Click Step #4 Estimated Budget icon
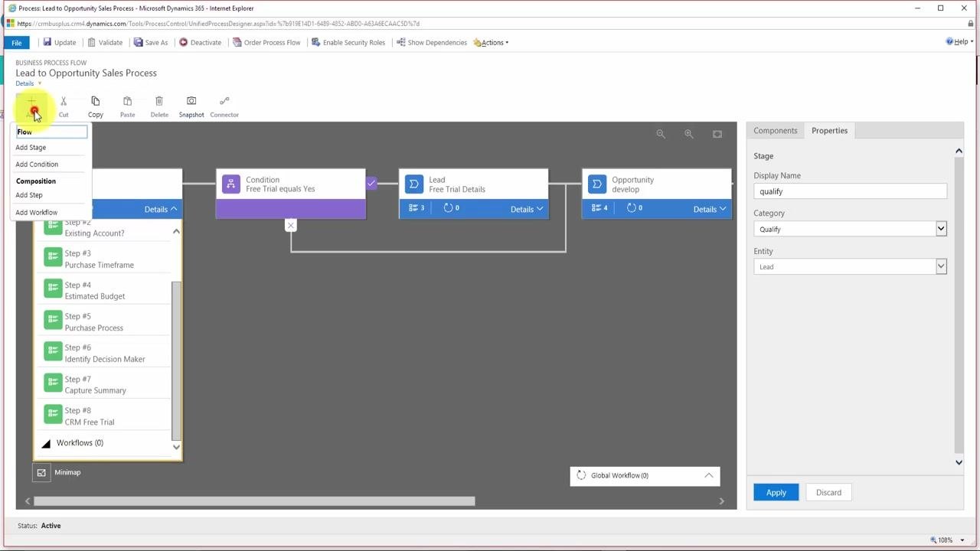 pos(53,288)
